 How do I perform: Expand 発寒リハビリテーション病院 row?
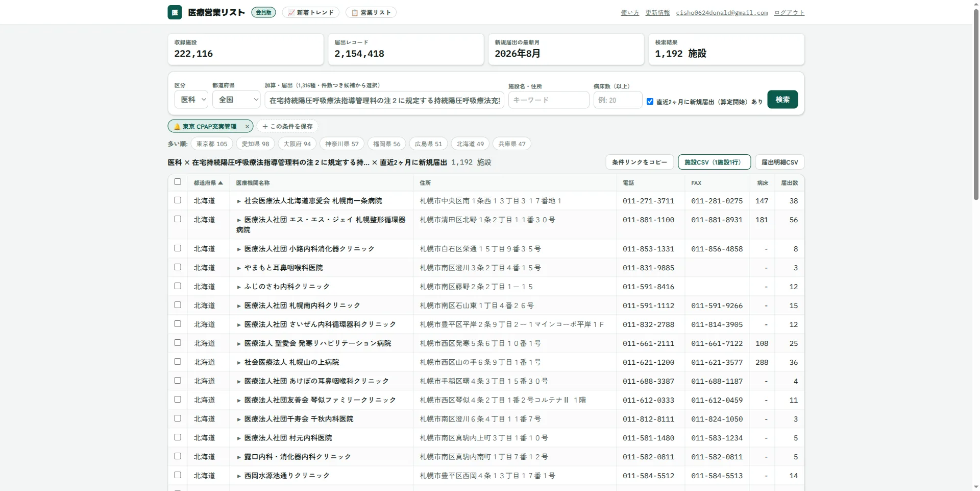(x=238, y=344)
